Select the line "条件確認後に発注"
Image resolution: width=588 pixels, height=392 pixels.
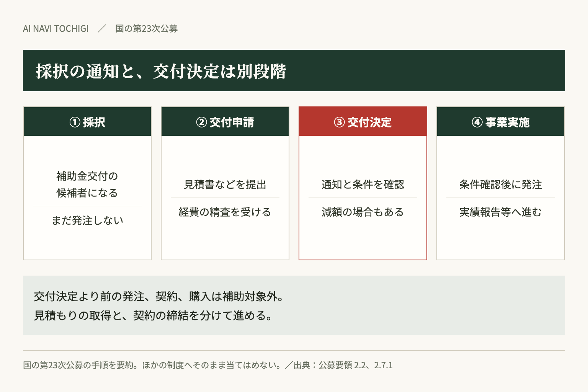pos(501,185)
